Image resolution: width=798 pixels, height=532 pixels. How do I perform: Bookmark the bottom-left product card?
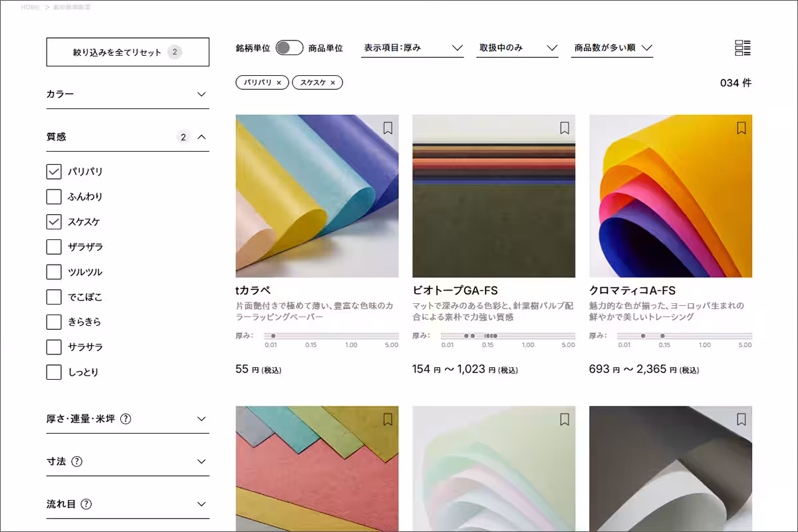pos(388,418)
